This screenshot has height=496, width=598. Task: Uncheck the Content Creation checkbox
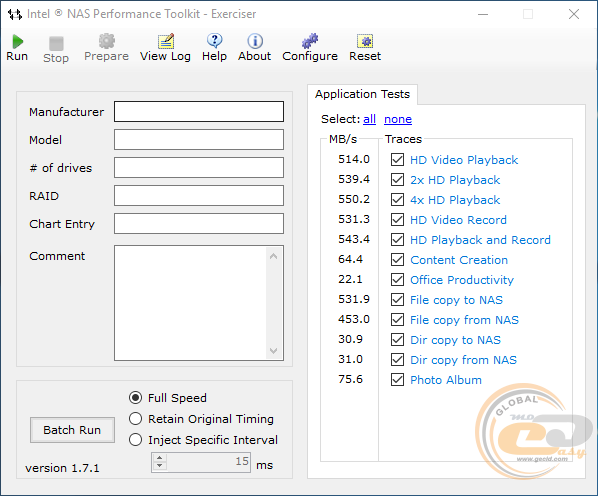397,259
